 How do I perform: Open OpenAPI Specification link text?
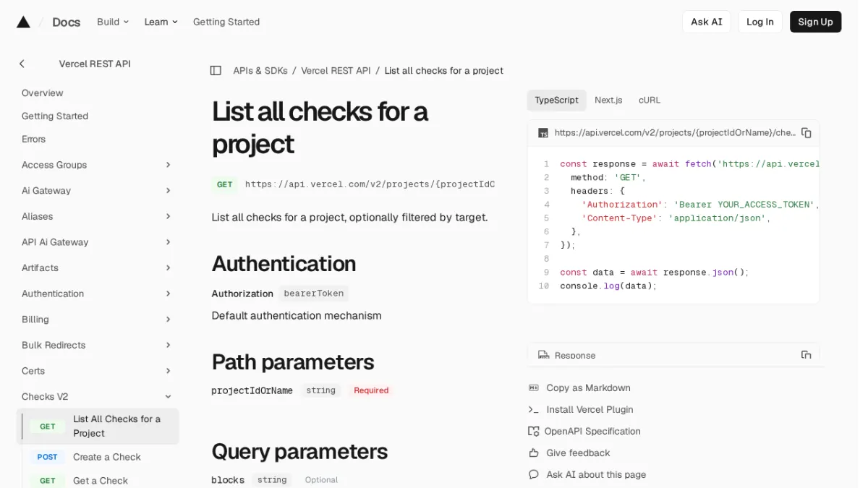(592, 432)
